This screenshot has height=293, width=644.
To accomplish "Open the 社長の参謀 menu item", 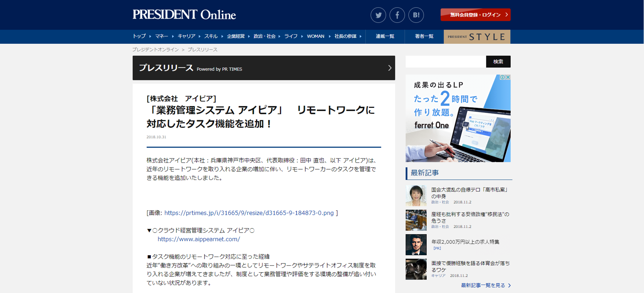I will coord(346,36).
